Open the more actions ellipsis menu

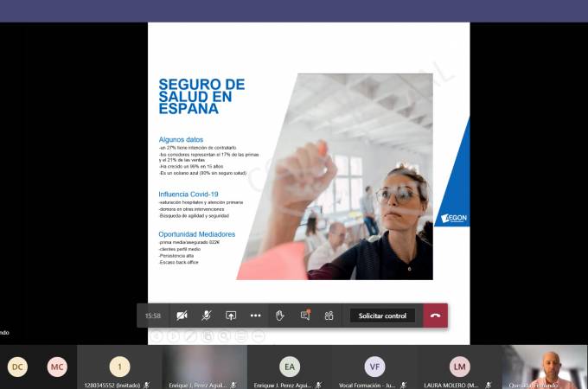[x=255, y=316]
